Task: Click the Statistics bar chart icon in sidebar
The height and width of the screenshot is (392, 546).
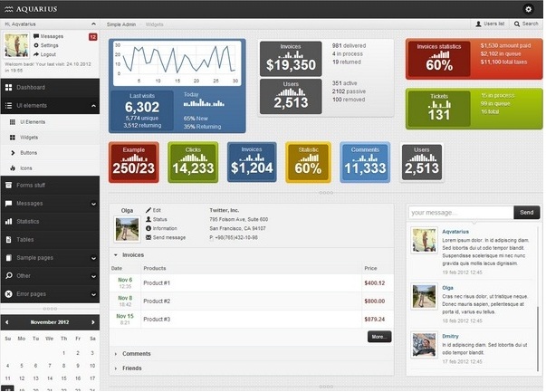Action: [x=9, y=222]
